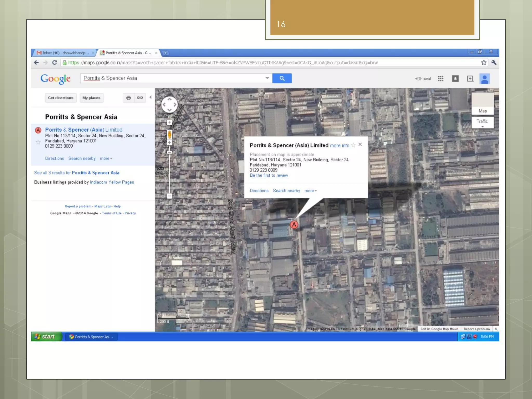
Task: Switch to the Gmail Inbox tab
Action: click(x=65, y=53)
